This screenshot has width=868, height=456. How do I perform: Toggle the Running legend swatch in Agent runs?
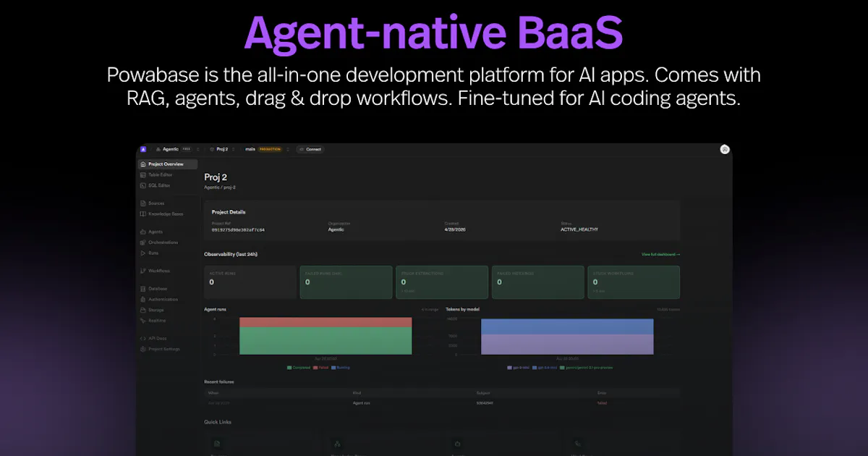pos(333,368)
